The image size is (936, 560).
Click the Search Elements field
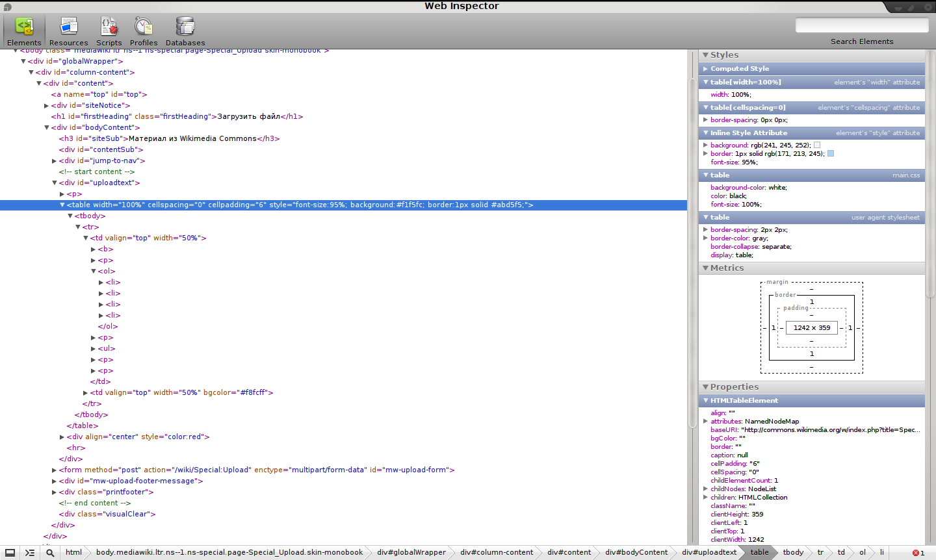click(862, 25)
